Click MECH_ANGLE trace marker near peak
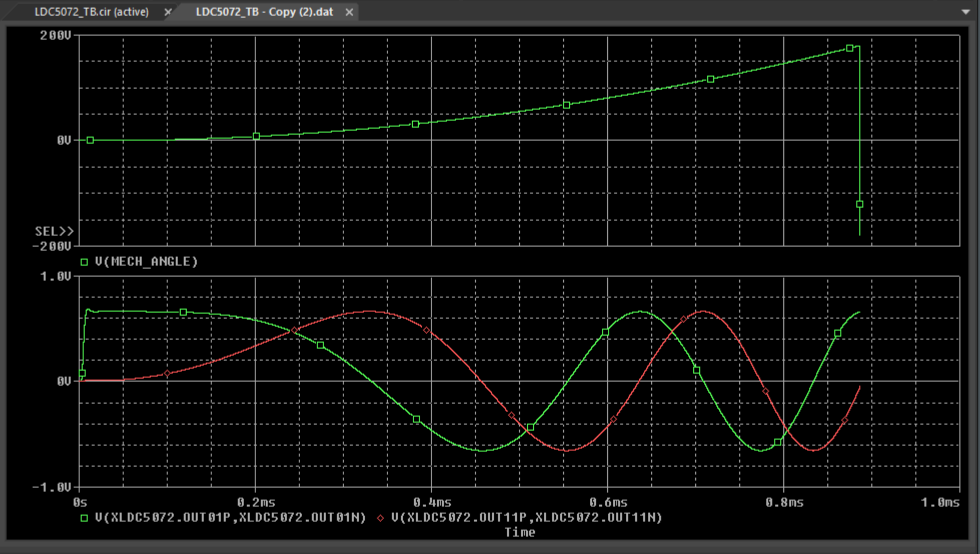Viewport: 980px width, 554px height. pos(849,48)
